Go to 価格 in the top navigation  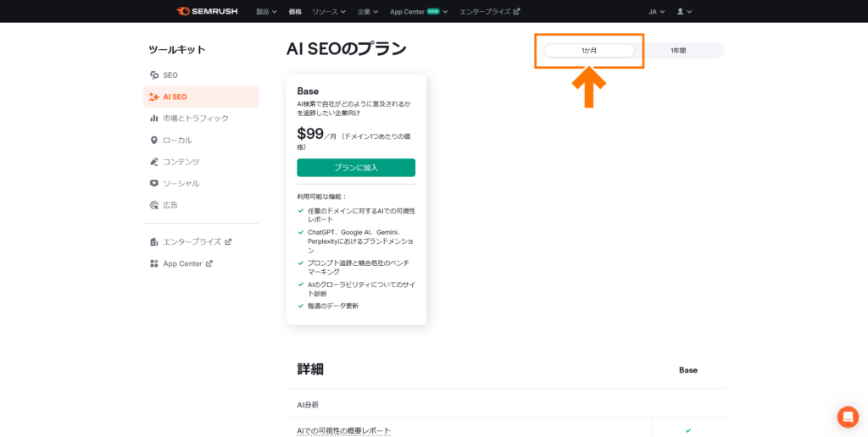coord(295,12)
